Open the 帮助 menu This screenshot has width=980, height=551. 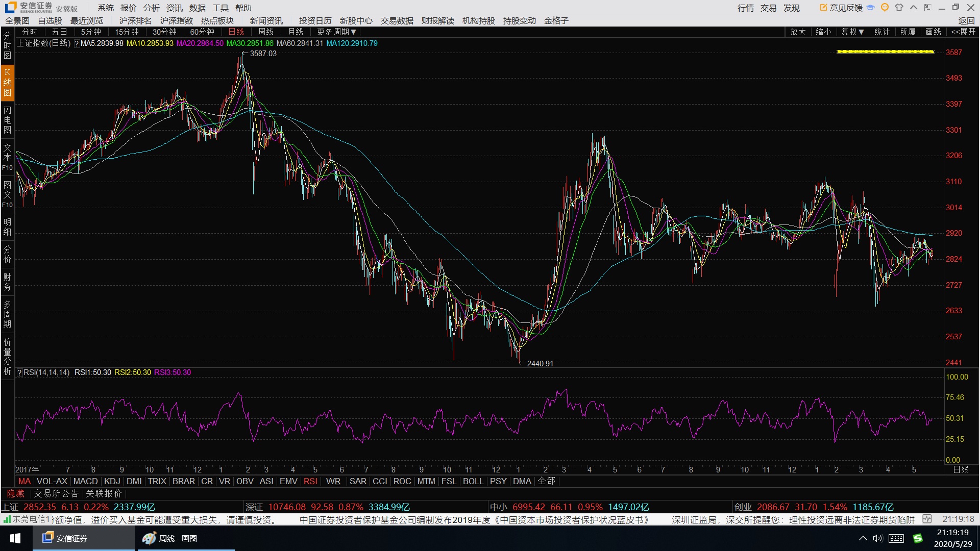tap(243, 8)
